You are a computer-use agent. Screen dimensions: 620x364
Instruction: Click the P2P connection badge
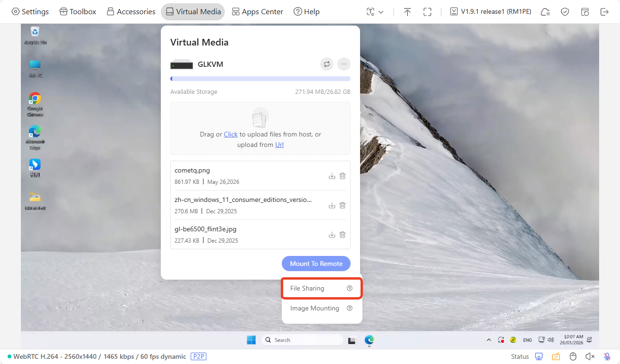tap(198, 356)
